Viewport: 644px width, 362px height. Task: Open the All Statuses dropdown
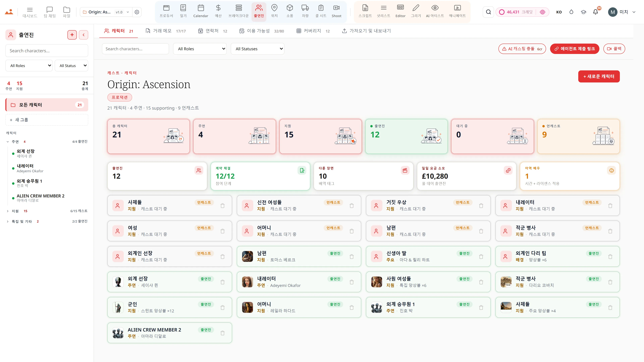click(x=257, y=49)
